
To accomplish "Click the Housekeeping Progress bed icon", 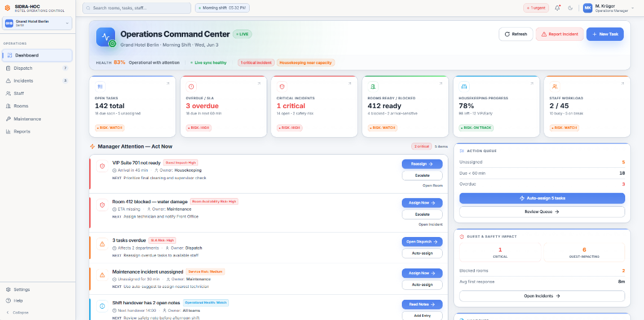I will click(464, 86).
